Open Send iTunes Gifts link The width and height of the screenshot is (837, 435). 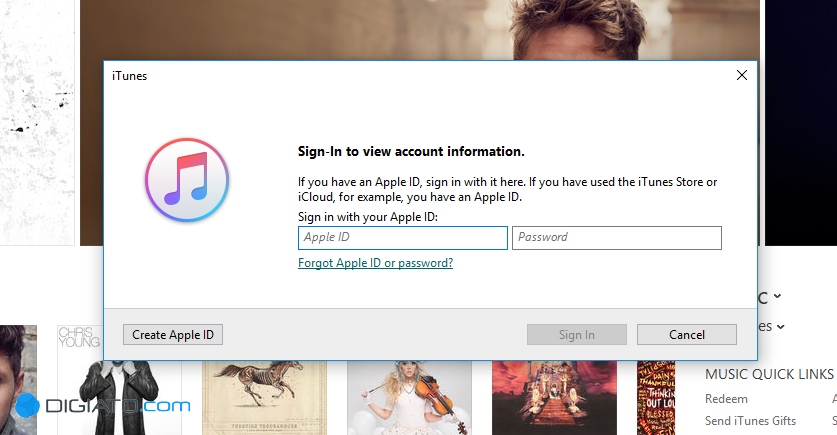[x=750, y=421]
